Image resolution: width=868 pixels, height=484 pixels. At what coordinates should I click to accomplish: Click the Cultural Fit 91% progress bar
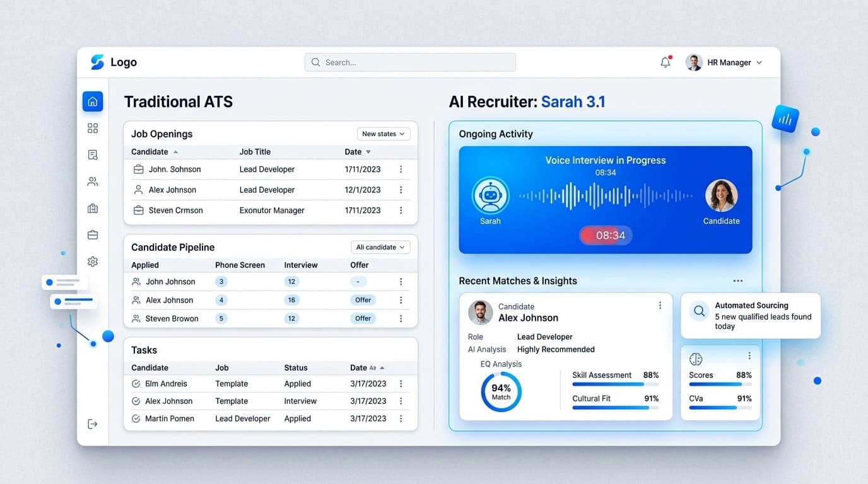615,407
